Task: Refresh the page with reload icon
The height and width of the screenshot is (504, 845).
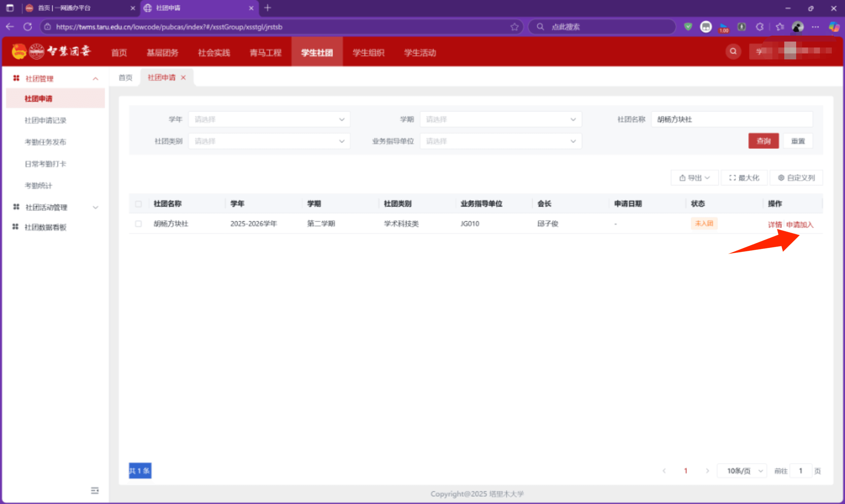Action: (x=28, y=27)
